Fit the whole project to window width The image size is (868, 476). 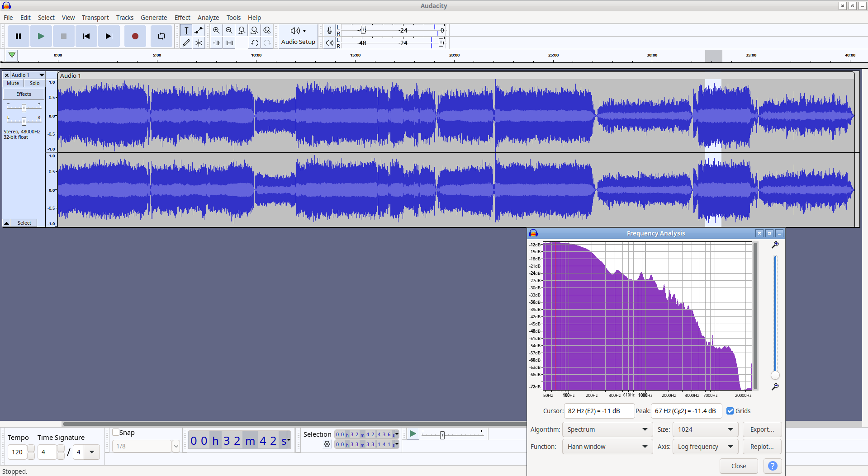pos(254,30)
